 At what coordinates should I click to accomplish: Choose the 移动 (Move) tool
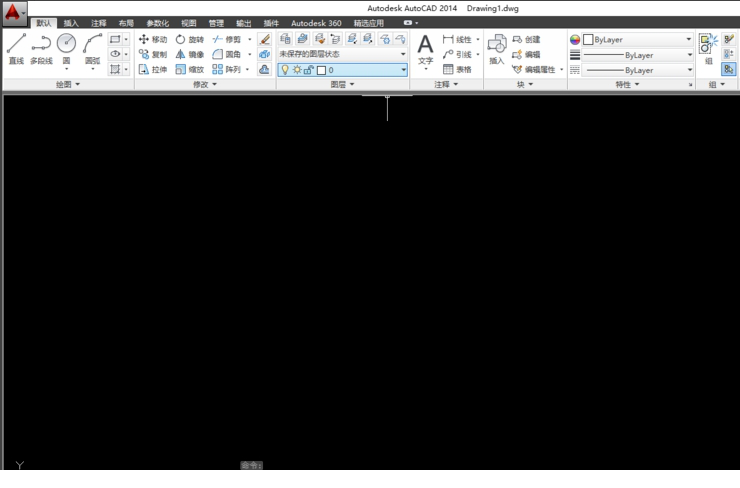pos(153,39)
